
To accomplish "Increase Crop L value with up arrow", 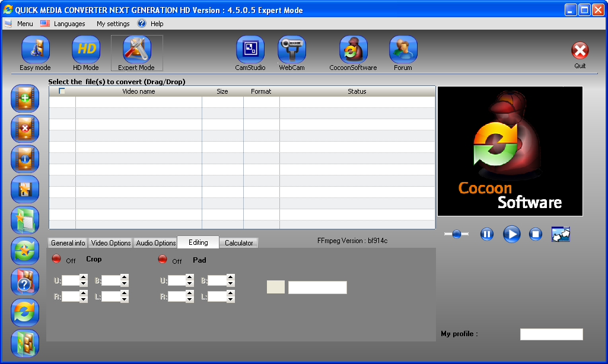I will pyautogui.click(x=124, y=293).
